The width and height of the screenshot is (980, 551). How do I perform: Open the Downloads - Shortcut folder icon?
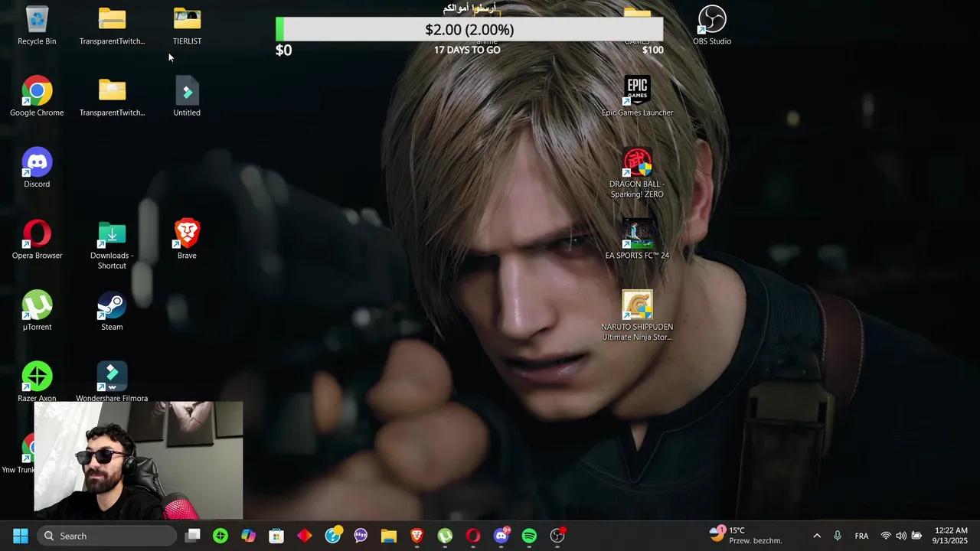112,245
